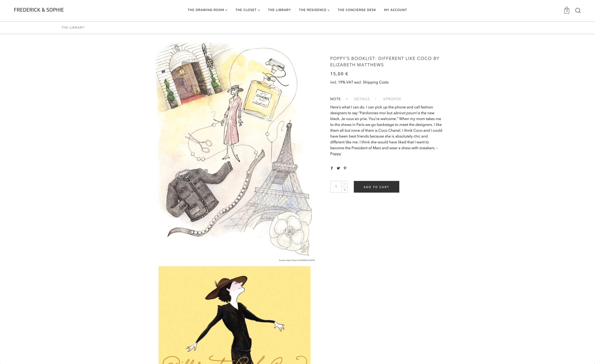
Task: Expand The Residence dropdown menu
Action: (314, 10)
